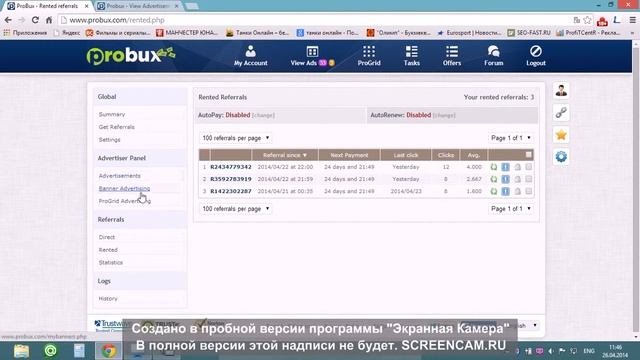Click grey lock icon for R2434779342
The image size is (640, 360).
pos(517,167)
